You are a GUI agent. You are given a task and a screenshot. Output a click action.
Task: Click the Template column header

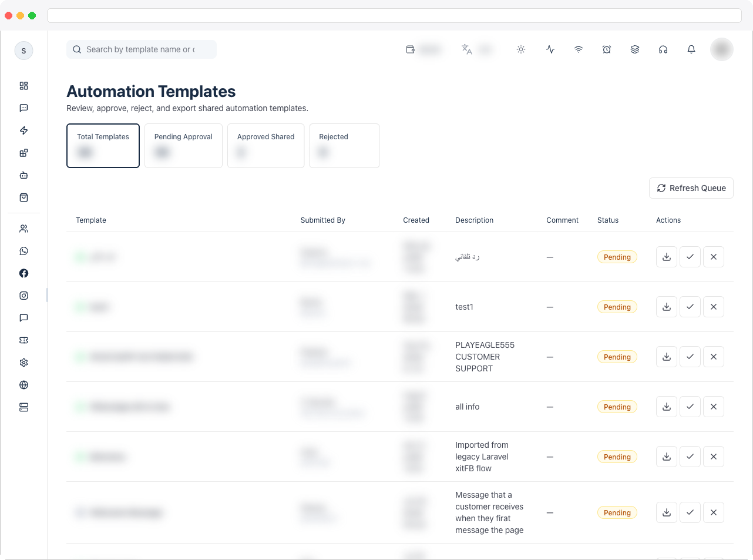pyautogui.click(x=91, y=220)
